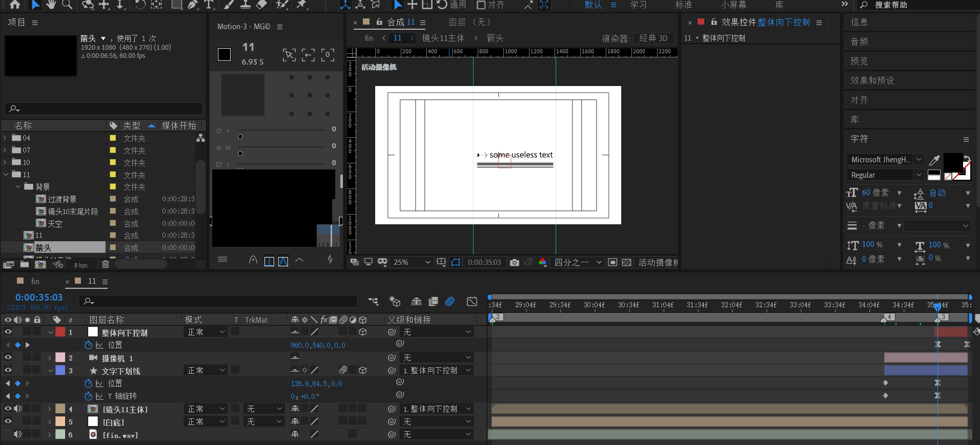Open grid and guide options icon
Screen dimensions: 980x445
tap(441, 262)
